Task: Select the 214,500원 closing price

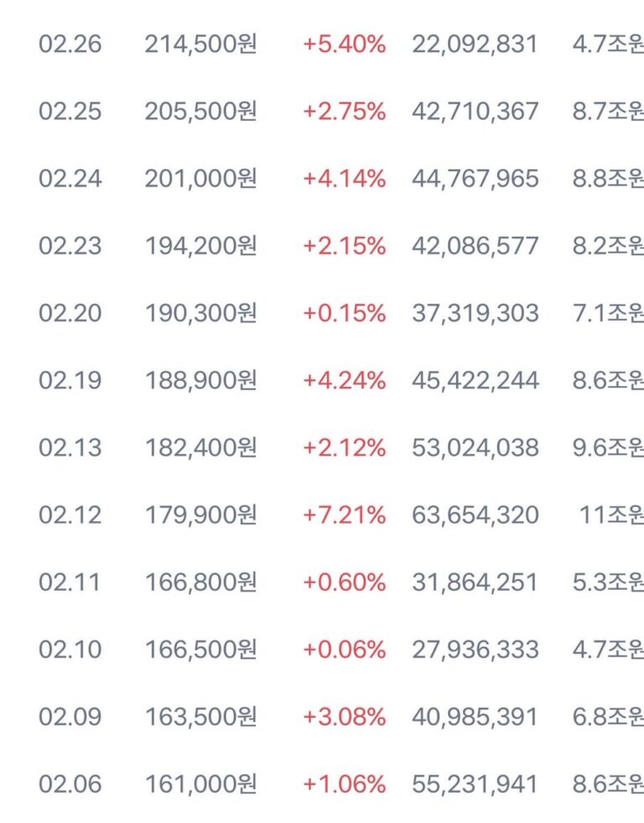Action: point(200,44)
